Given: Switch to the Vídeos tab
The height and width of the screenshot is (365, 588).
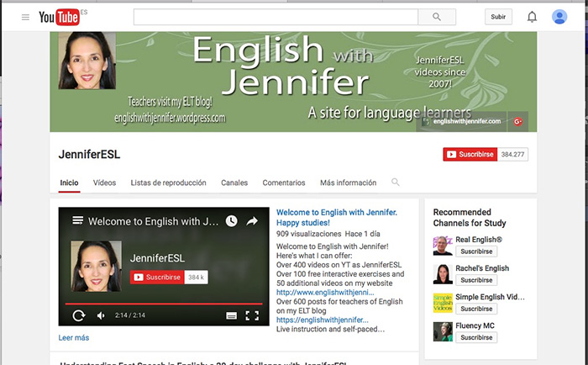Looking at the screenshot, I should [104, 182].
